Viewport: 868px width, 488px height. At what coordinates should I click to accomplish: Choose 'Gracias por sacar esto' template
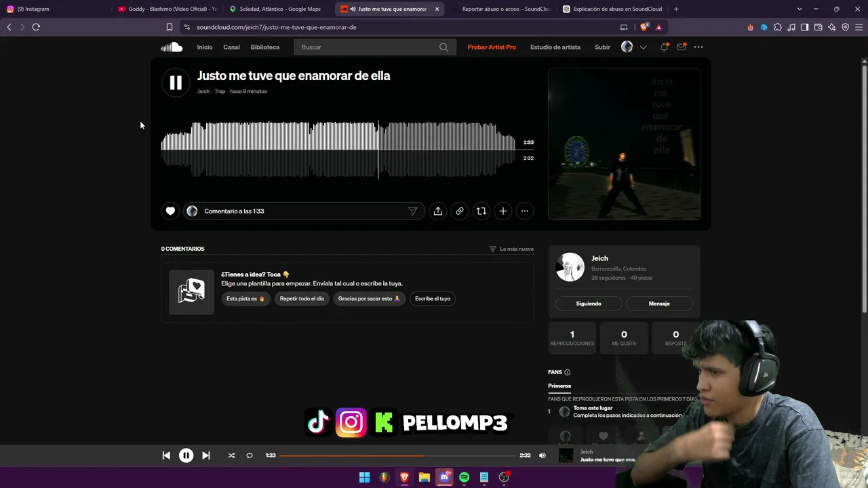pyautogui.click(x=369, y=298)
